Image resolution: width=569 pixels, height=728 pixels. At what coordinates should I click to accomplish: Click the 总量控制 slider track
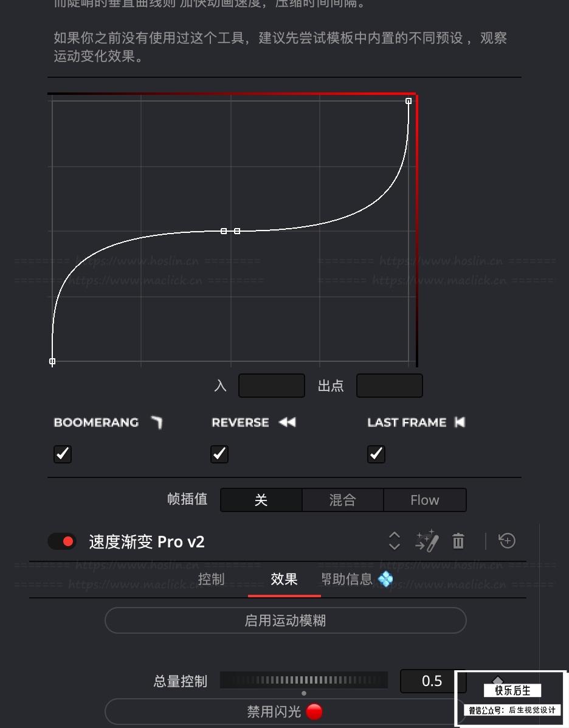[304, 681]
